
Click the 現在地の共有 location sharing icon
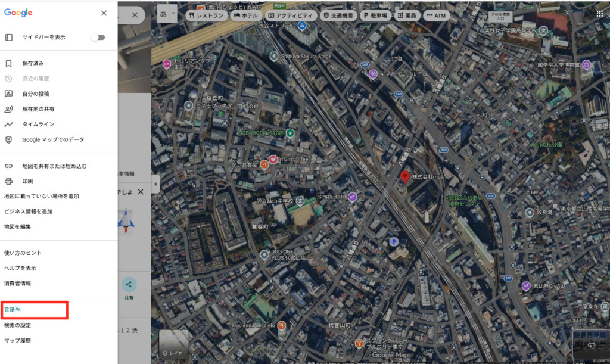pyautogui.click(x=9, y=109)
